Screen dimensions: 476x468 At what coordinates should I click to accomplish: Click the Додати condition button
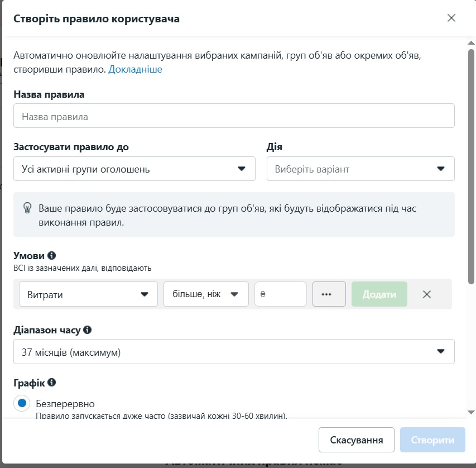tap(379, 294)
